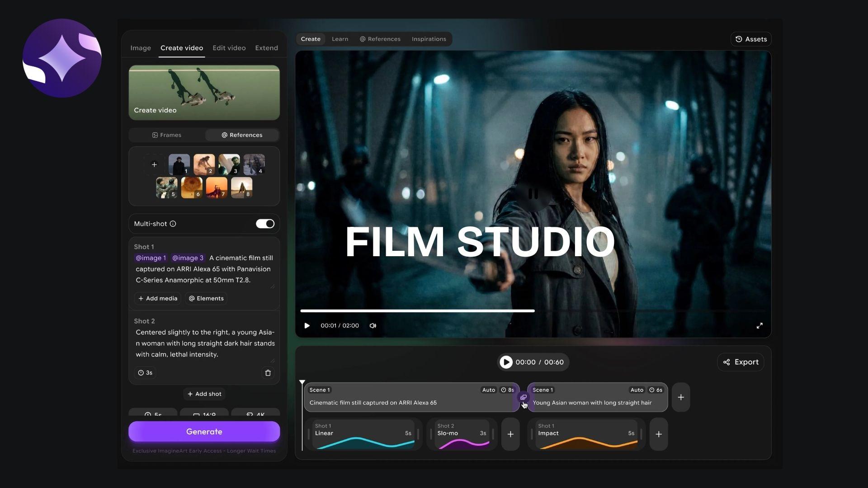868x488 pixels.
Task: Select reference thumbnail 2
Action: pyautogui.click(x=204, y=164)
